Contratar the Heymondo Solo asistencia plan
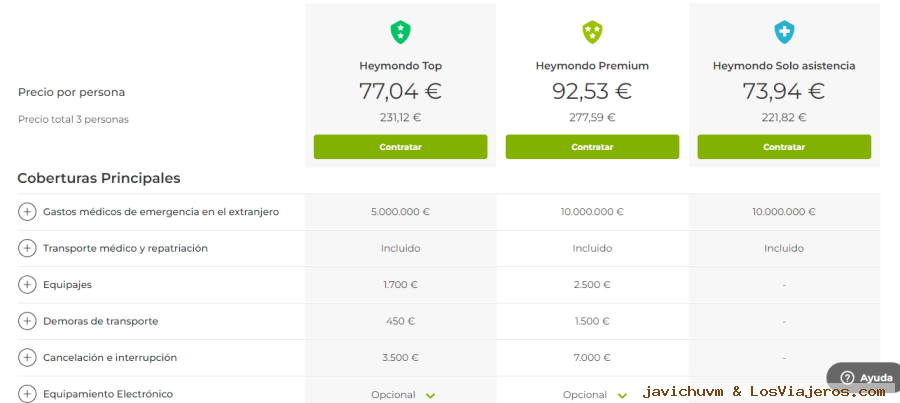900x403 pixels. tap(784, 147)
